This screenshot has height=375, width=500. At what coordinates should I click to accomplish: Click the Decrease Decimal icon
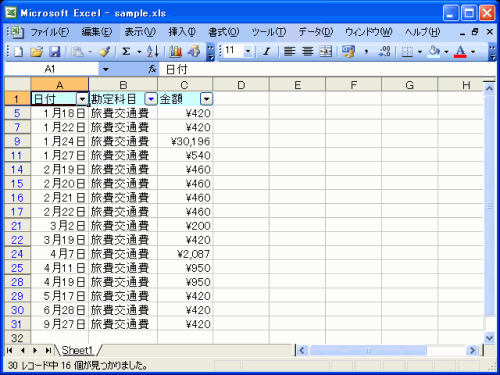[x=384, y=51]
